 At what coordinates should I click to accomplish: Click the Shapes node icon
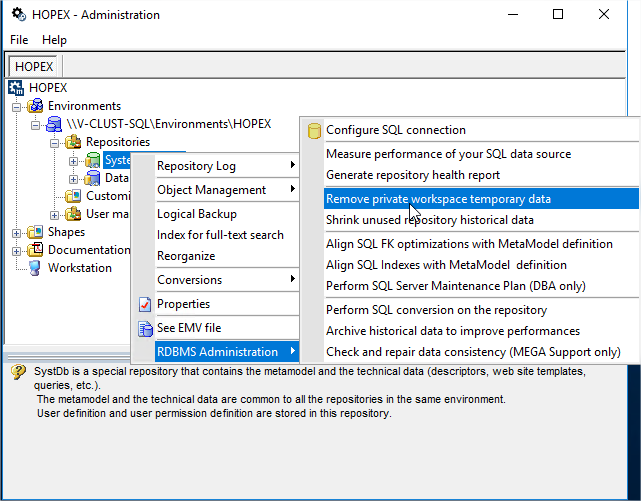point(35,232)
